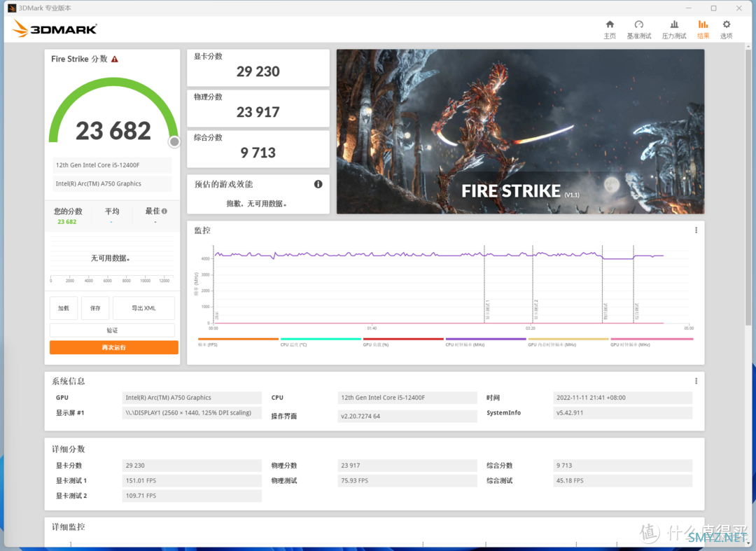Minimize the 3DMark window
The image size is (756, 551).
(689, 8)
